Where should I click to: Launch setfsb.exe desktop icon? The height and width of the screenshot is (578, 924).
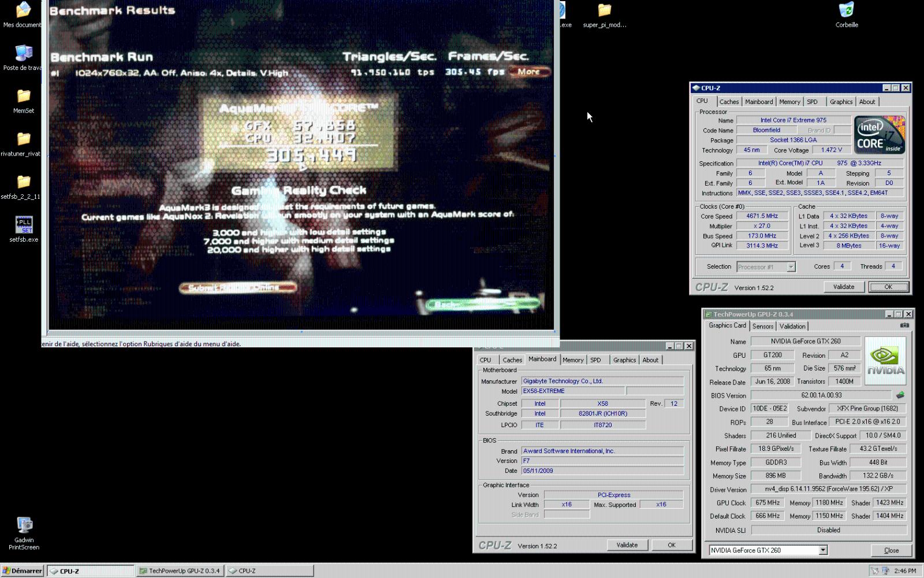[x=24, y=225]
